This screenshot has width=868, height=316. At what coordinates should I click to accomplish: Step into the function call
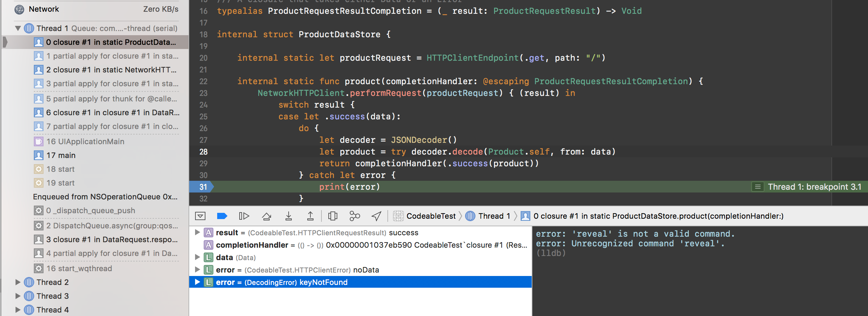tap(289, 216)
